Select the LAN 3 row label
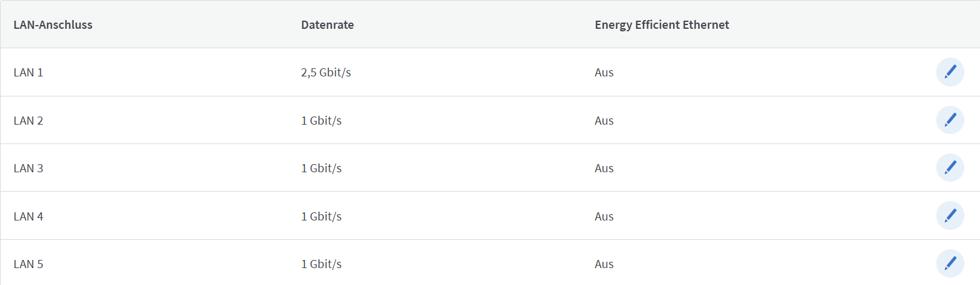Screen dimensions: 980x285 (x=28, y=168)
